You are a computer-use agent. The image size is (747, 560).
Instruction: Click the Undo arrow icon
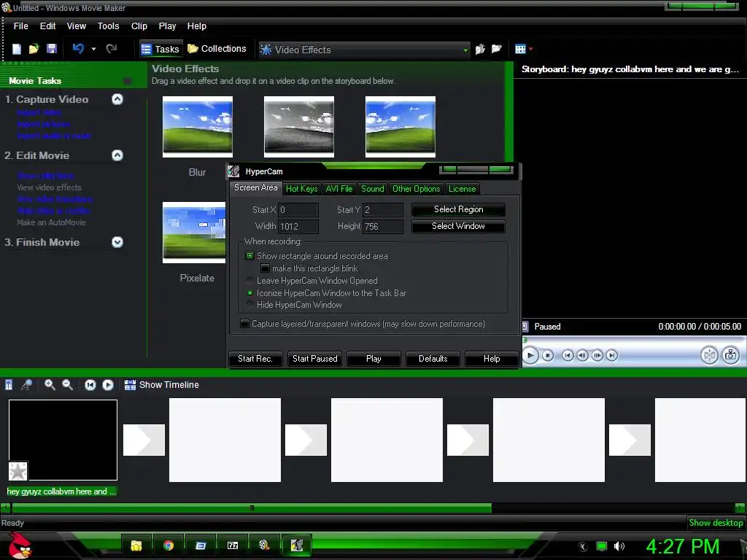[78, 49]
